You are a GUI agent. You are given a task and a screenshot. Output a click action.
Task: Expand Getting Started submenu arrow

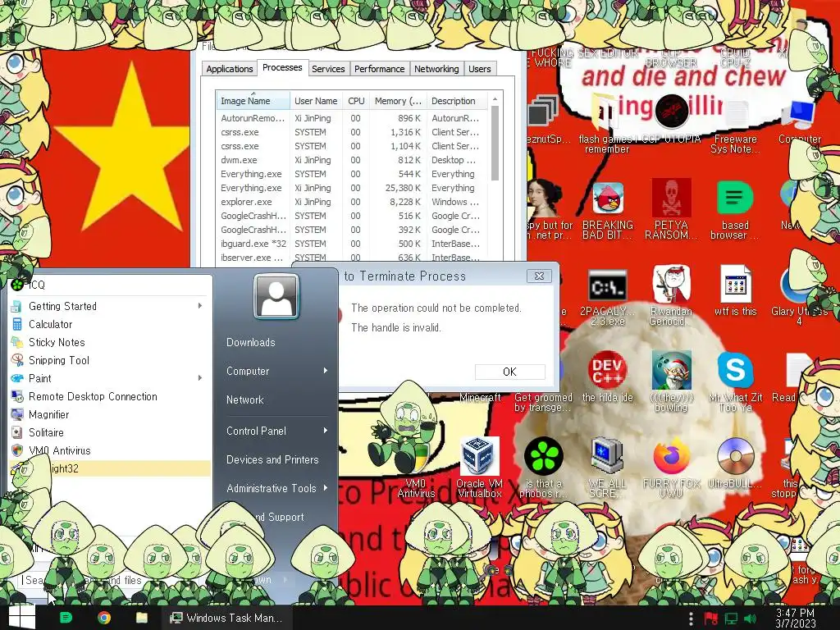point(200,306)
